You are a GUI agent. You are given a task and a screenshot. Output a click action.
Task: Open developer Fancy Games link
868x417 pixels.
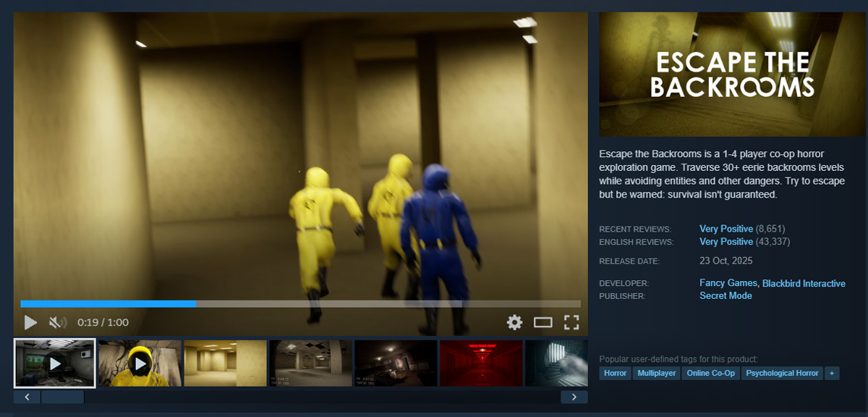point(728,283)
